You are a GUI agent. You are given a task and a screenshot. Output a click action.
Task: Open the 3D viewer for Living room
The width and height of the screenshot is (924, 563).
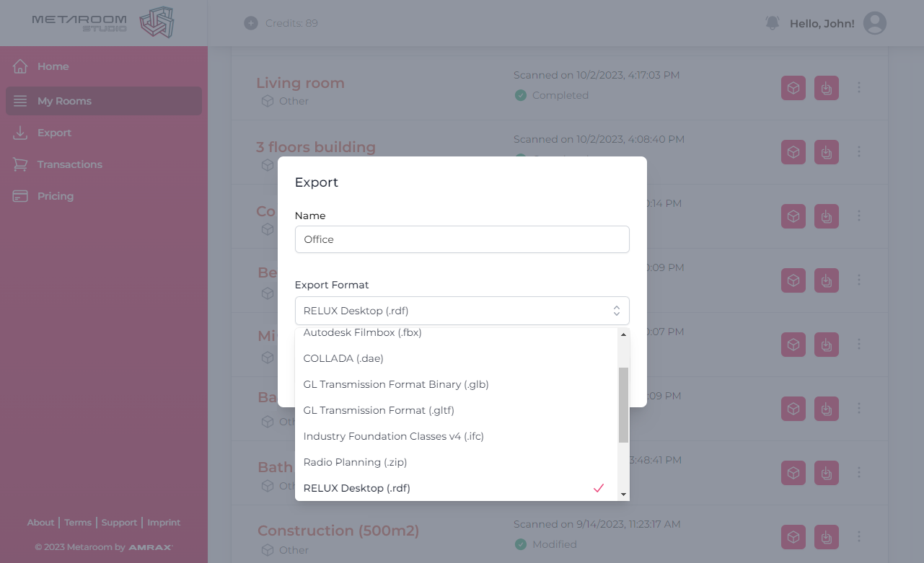click(793, 88)
